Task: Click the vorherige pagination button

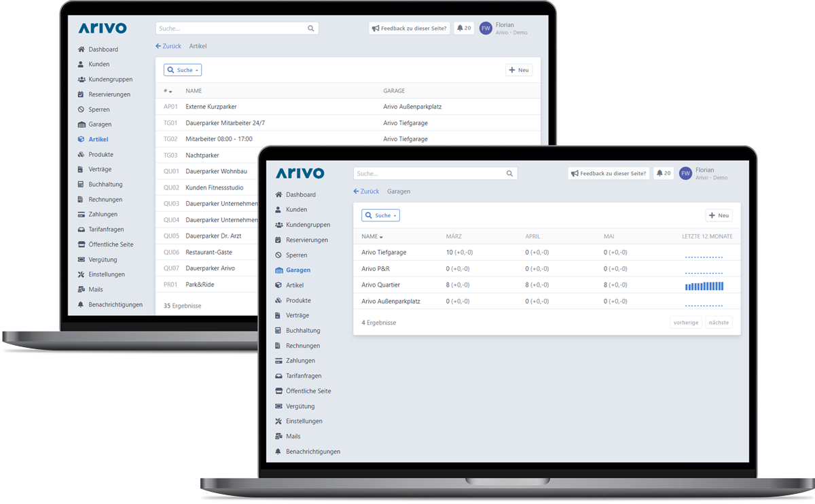Action: pyautogui.click(x=686, y=323)
